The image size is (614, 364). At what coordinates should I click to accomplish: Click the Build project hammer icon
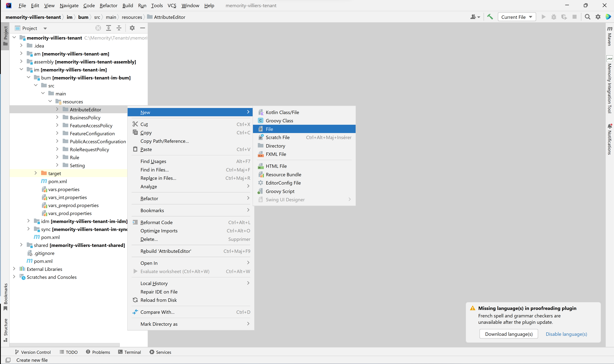click(490, 17)
